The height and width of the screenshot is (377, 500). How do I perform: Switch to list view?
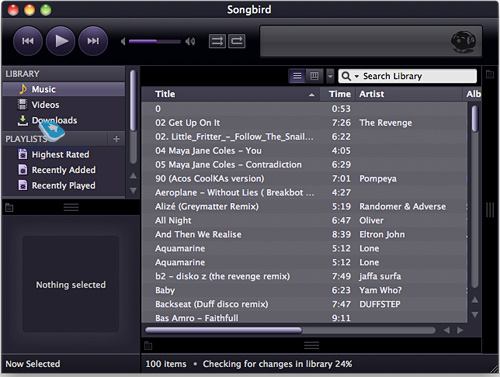[x=297, y=76]
